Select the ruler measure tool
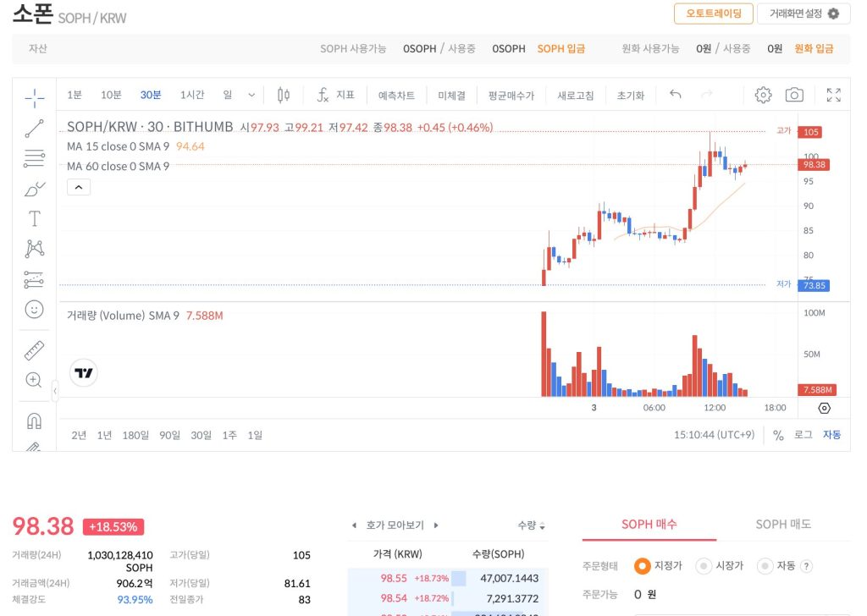The height and width of the screenshot is (616, 867). (x=34, y=350)
